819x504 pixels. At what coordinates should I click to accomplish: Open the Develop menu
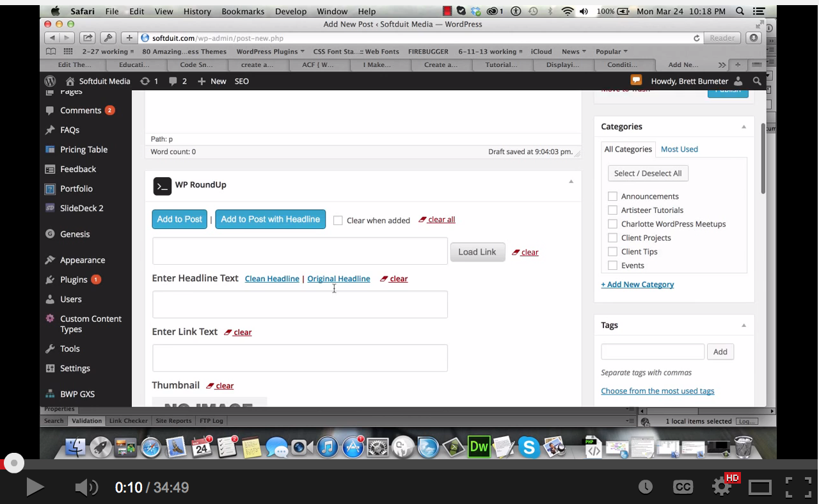pyautogui.click(x=290, y=12)
